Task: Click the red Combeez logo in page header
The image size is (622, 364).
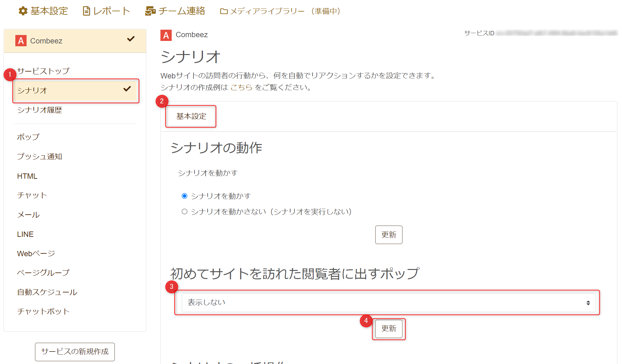Action: (166, 35)
